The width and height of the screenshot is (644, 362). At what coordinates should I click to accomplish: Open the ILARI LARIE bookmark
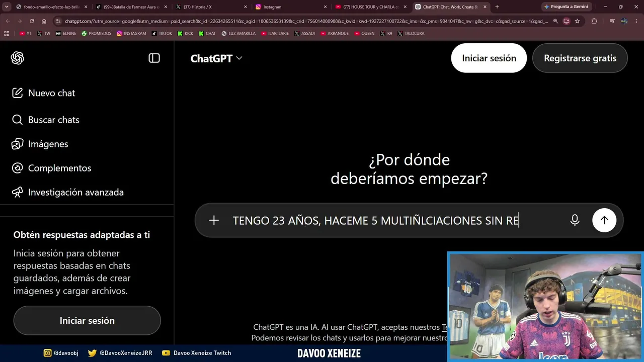tap(275, 34)
